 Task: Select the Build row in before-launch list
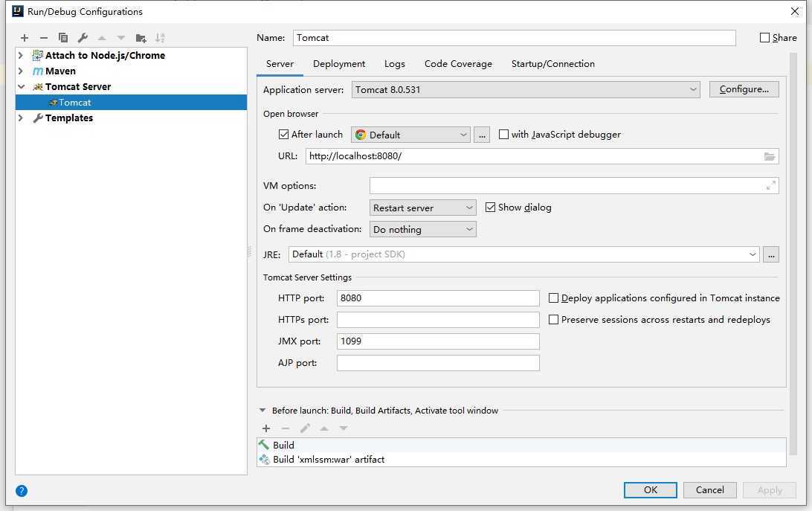tap(521, 446)
